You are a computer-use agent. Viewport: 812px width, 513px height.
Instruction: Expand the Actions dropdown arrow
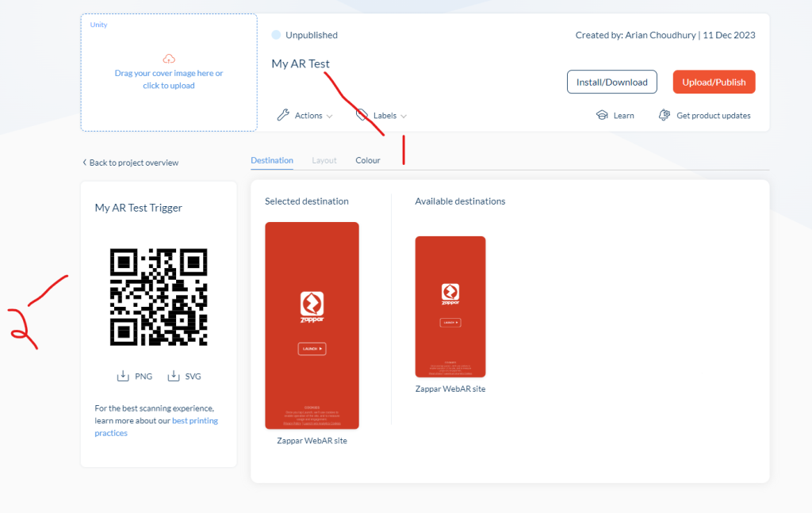click(x=329, y=116)
